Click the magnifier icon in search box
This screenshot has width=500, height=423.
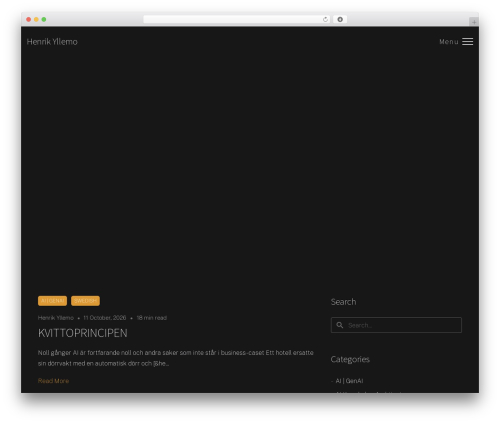point(340,325)
